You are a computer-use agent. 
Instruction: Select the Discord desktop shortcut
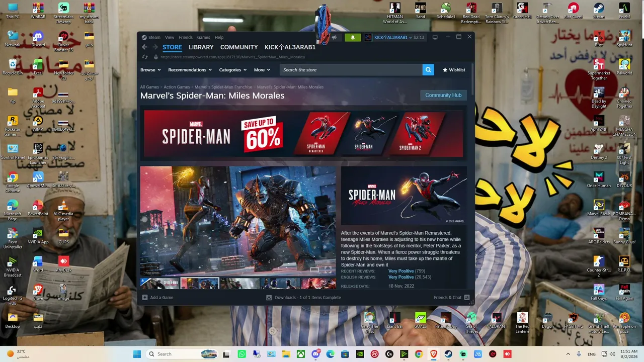[38, 39]
